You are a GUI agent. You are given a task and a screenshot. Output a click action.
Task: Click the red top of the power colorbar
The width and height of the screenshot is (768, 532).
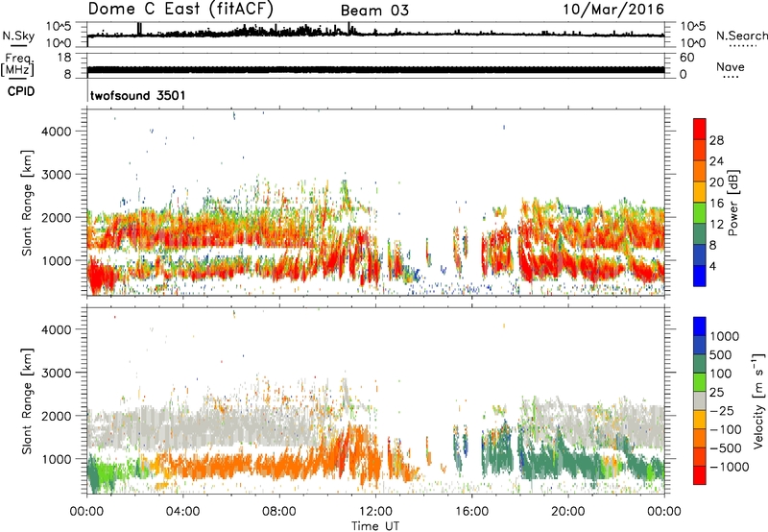(700, 129)
